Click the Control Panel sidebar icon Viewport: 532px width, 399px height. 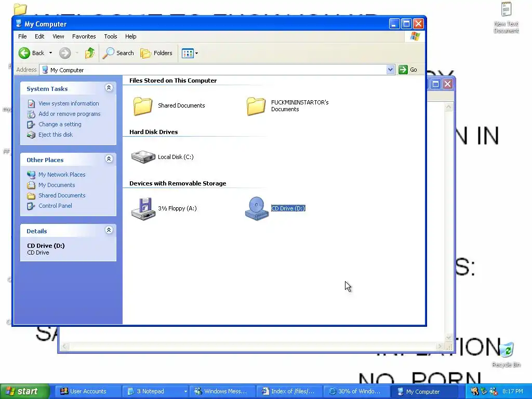(x=31, y=206)
